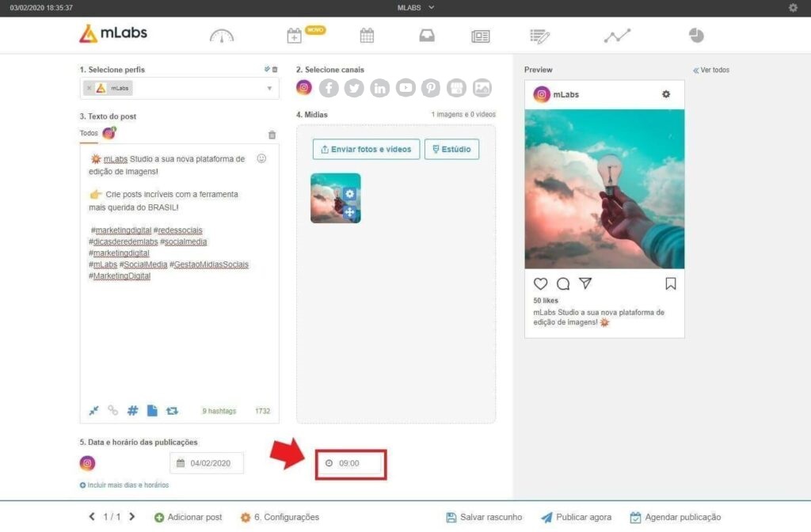Delete post text with the trash icon
The image size is (811, 532).
click(272, 135)
